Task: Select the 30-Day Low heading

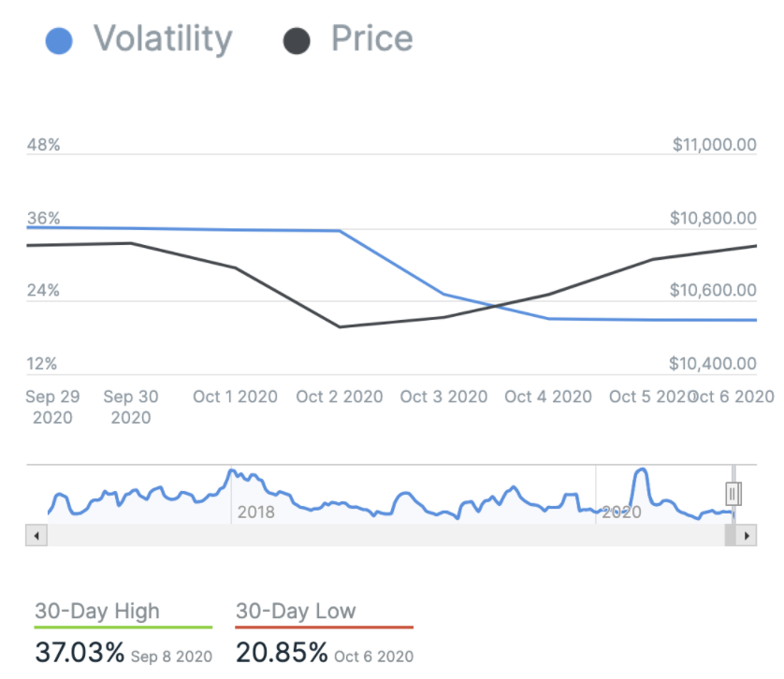Action: point(296,612)
